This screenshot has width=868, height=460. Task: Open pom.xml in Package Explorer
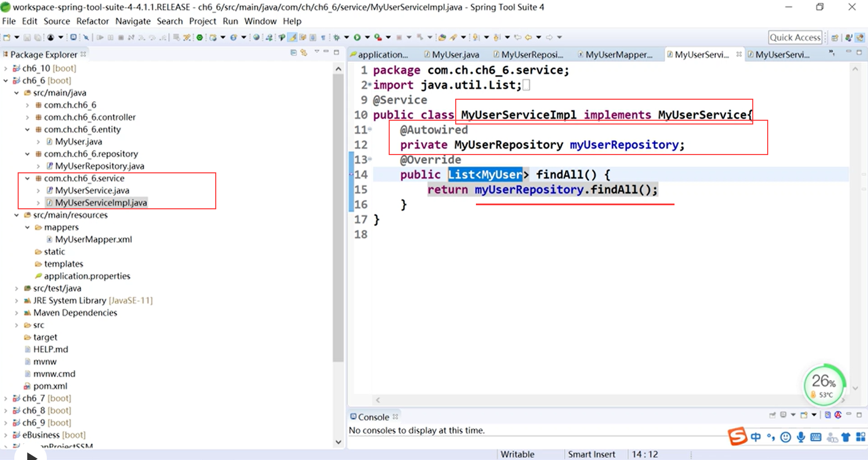(50, 386)
